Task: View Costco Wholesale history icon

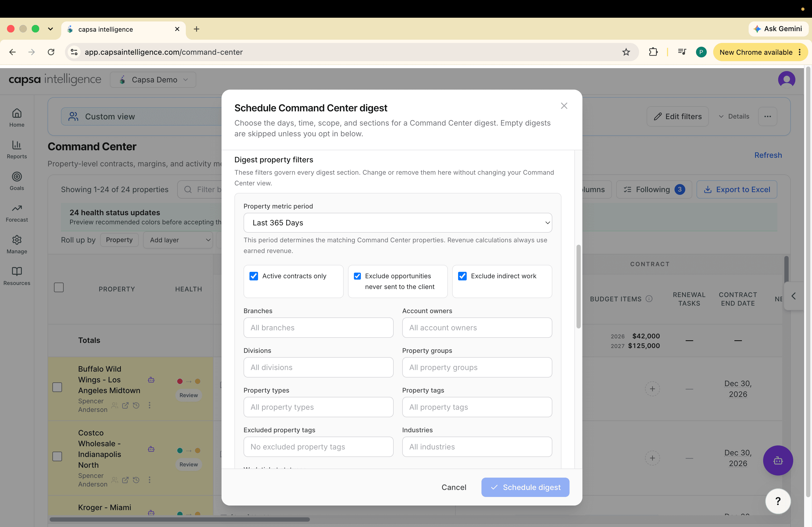Action: pyautogui.click(x=136, y=480)
